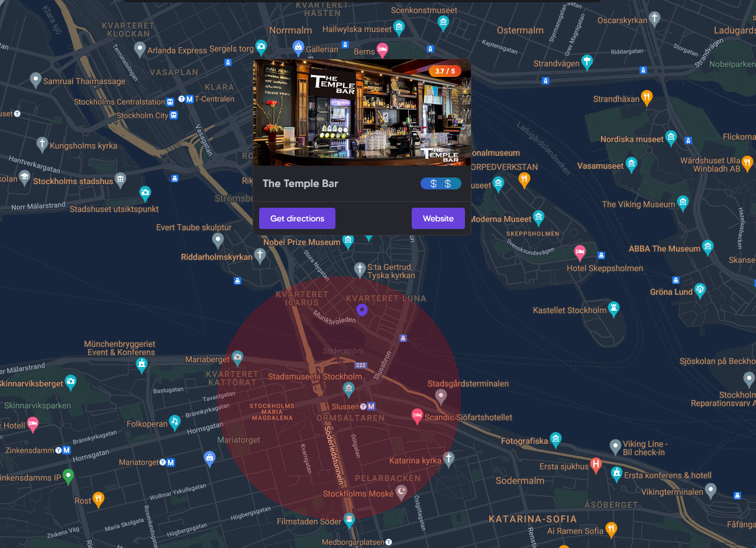Click the Norrmalm district label
The image size is (756, 548).
pyautogui.click(x=290, y=30)
